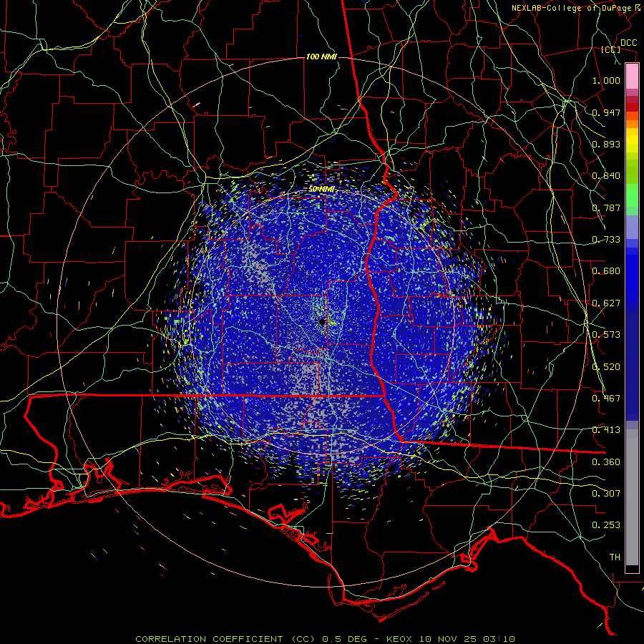Click the 0.307 scale label
Screen dimensions: 644x644
(x=606, y=494)
